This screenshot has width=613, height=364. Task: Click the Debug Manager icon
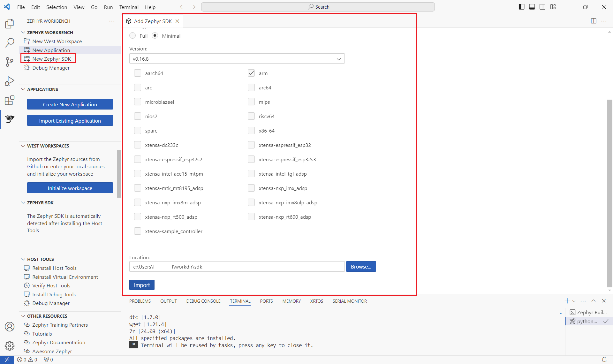coord(28,68)
